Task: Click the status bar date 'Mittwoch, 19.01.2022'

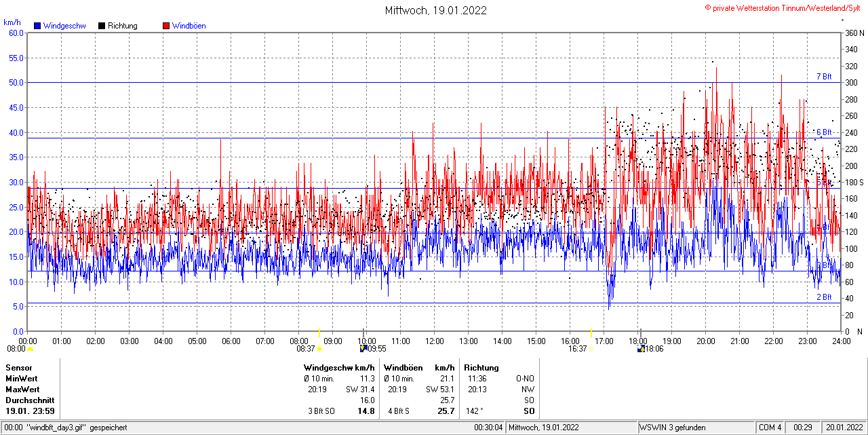Action: tap(544, 428)
